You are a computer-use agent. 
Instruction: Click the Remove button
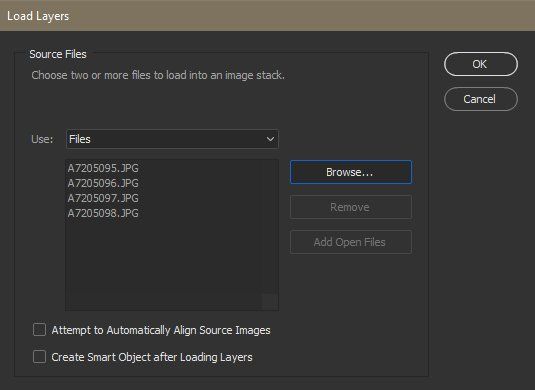351,207
